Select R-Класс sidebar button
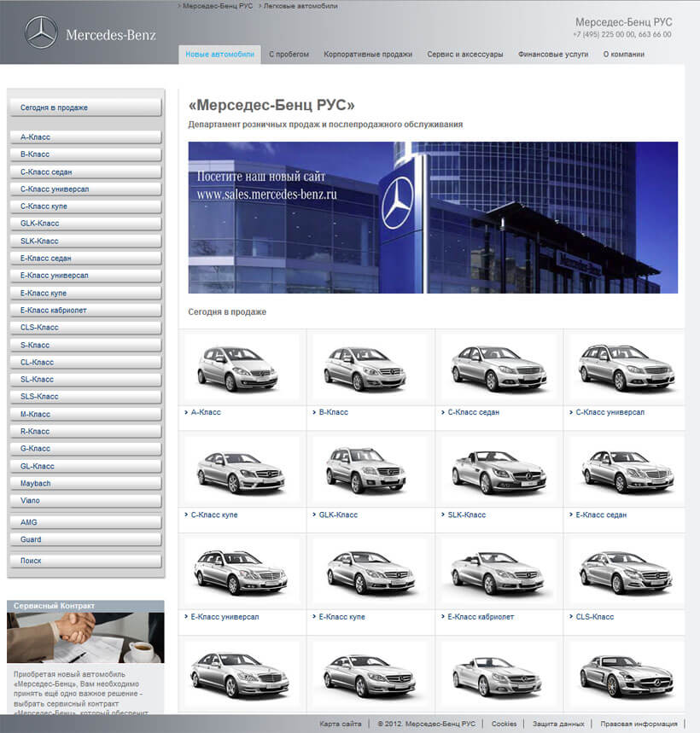The height and width of the screenshot is (733, 700). click(x=85, y=432)
